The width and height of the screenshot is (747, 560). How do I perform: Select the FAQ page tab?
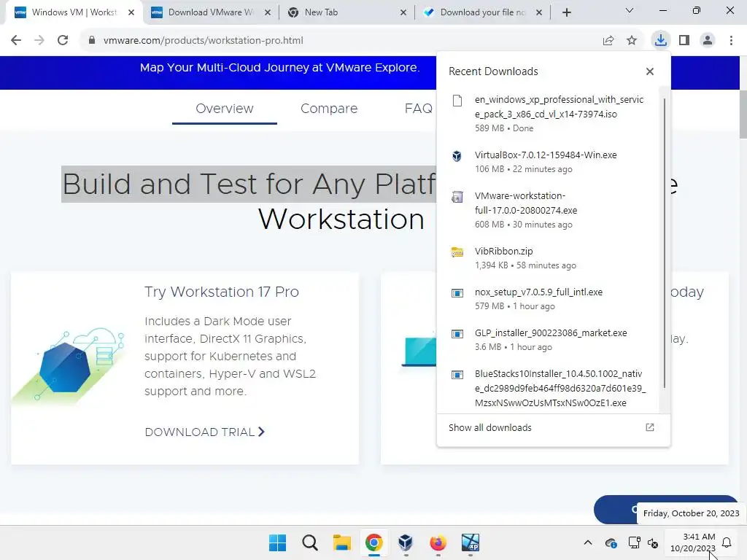click(418, 109)
